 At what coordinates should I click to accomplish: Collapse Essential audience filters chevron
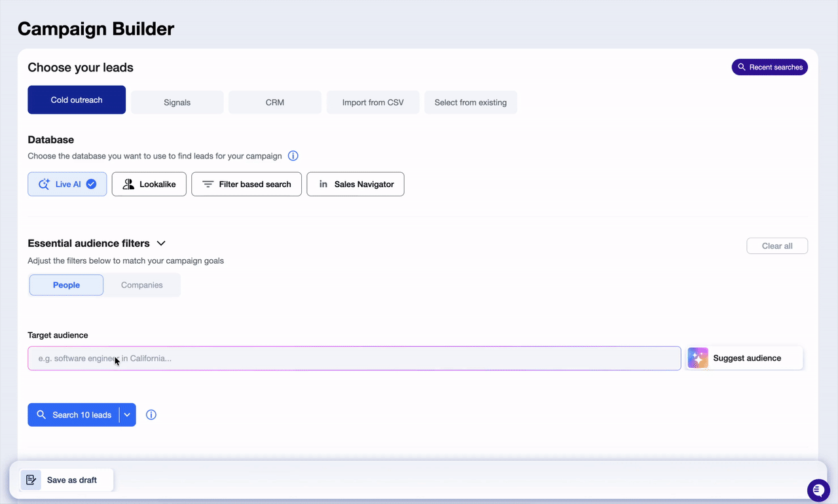coord(161,243)
